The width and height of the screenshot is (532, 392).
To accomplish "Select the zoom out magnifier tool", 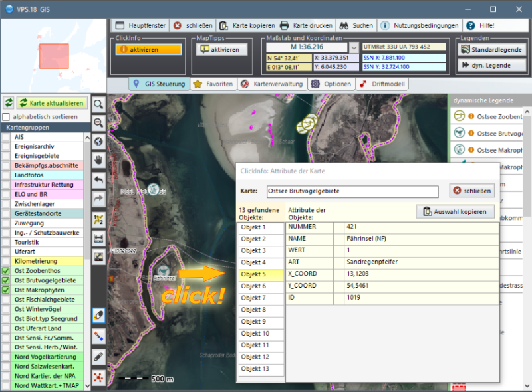I will tap(98, 123).
